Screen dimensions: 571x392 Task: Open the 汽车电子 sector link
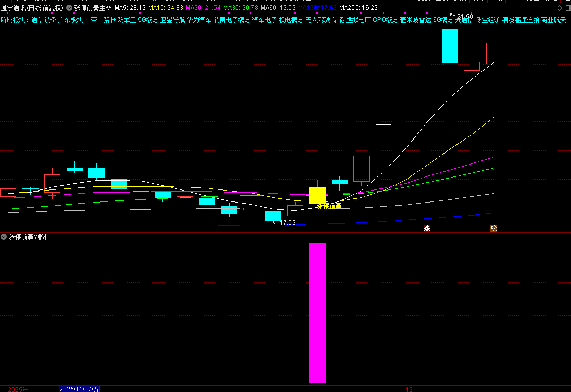pyautogui.click(x=265, y=20)
